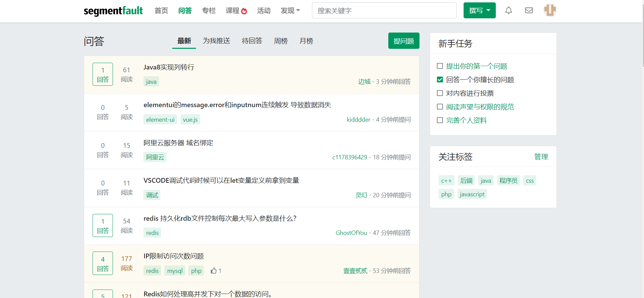
Task: Open author 边城 profile link
Action: (365, 81)
